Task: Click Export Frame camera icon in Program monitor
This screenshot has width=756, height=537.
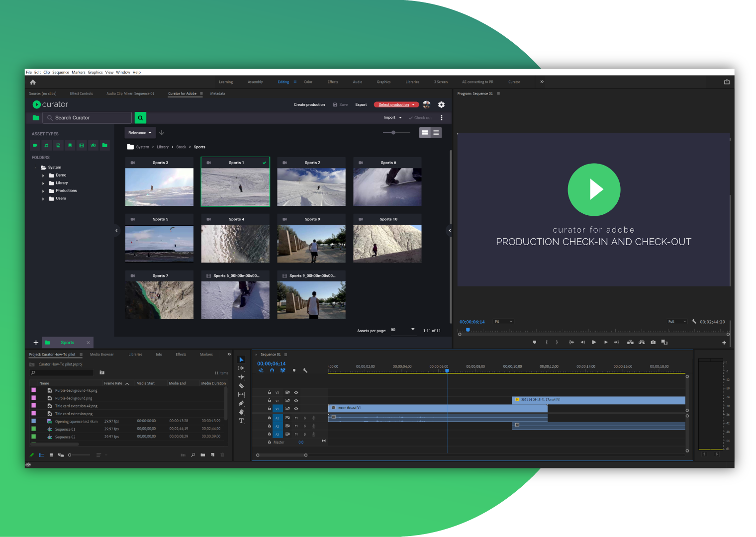Action: 653,342
